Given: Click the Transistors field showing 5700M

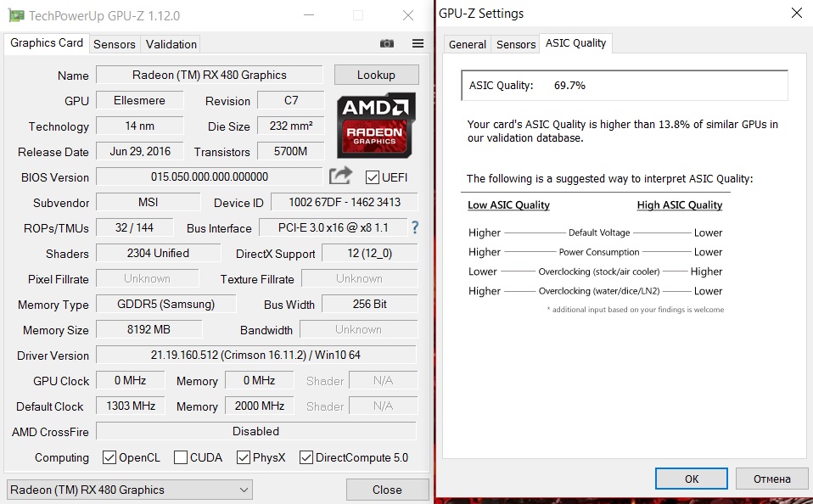Looking at the screenshot, I should point(291,151).
